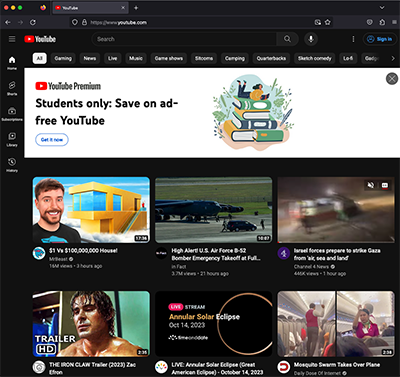
Task: Select the Quarterbacks category chip
Action: click(x=271, y=58)
